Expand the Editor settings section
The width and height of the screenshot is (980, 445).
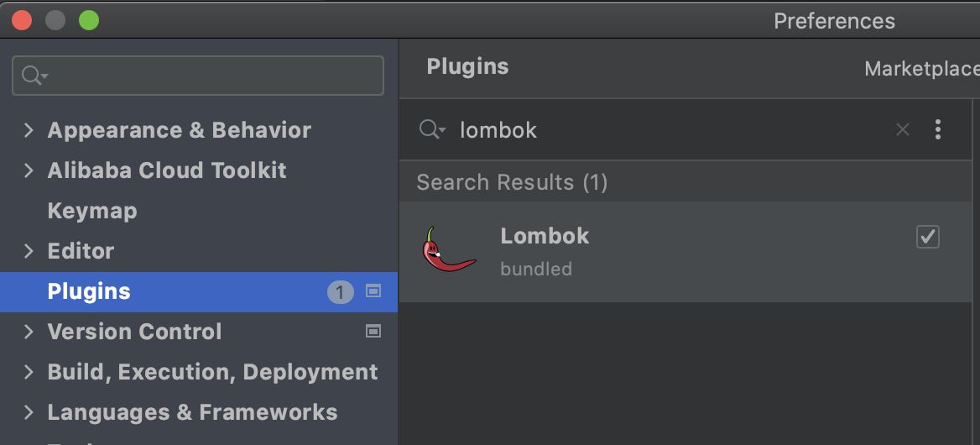29,251
